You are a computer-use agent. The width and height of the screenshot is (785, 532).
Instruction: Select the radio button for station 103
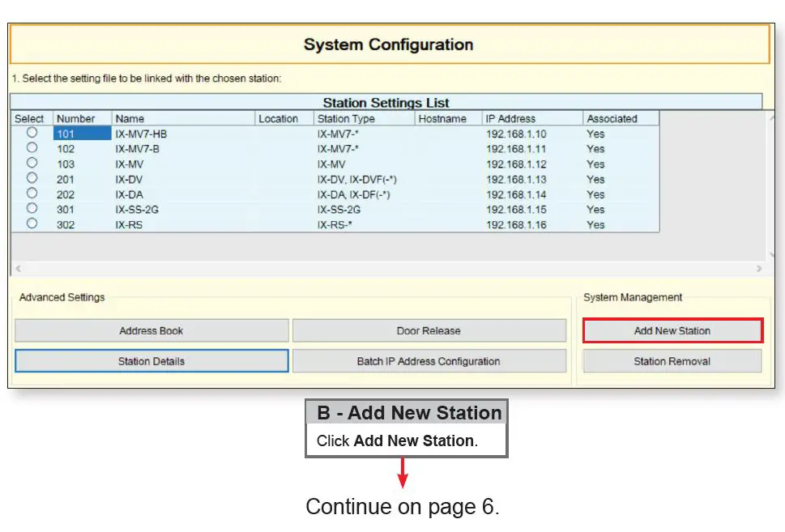pyautogui.click(x=32, y=163)
